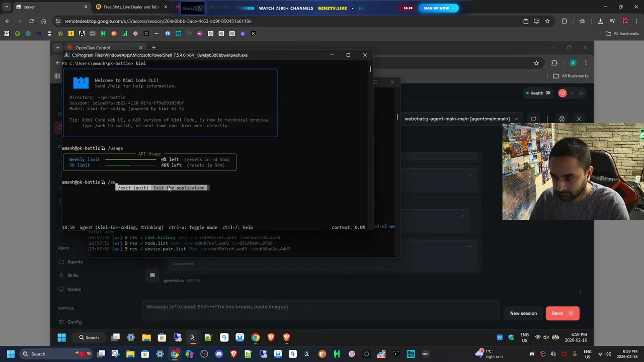Viewport: 644px width, 362px height.
Task: Click the local volume icon in system tray
Action: click(608, 354)
